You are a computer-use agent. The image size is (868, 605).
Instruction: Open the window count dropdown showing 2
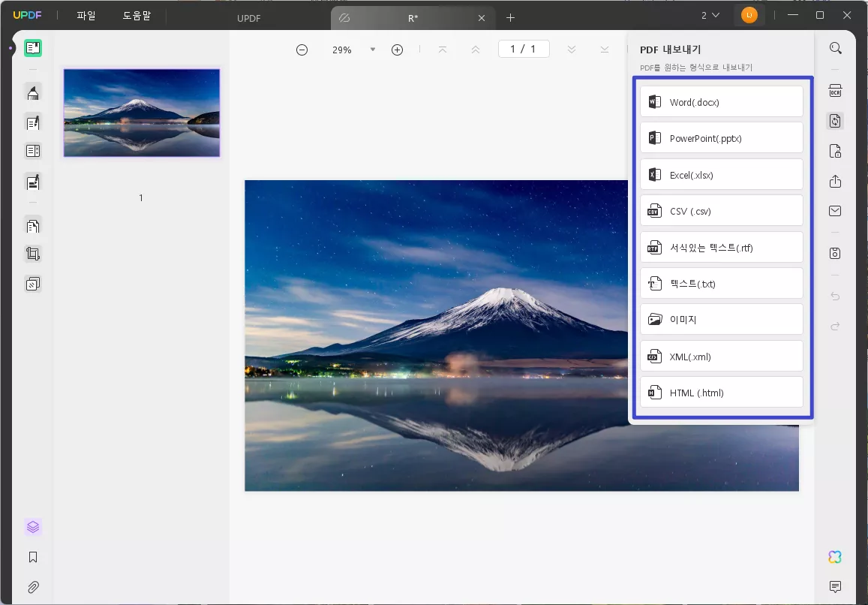(x=710, y=16)
